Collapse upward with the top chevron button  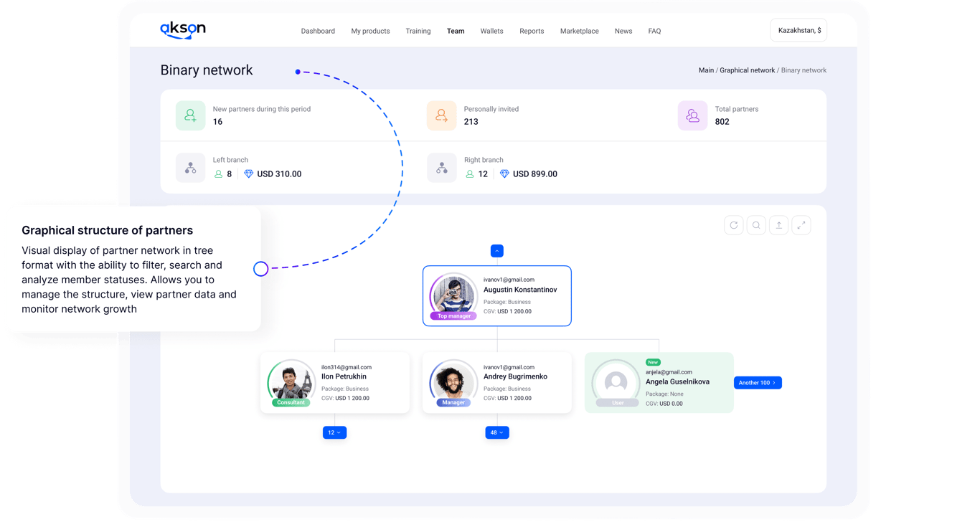click(497, 251)
